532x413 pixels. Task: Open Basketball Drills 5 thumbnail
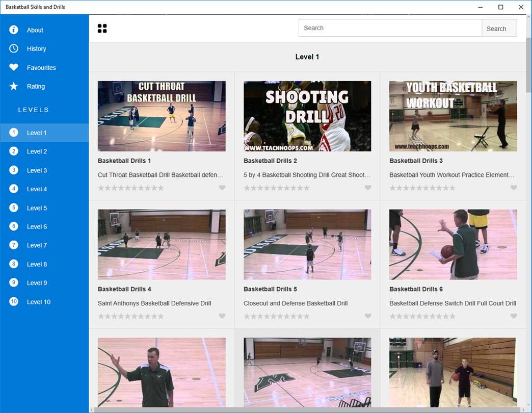[307, 244]
